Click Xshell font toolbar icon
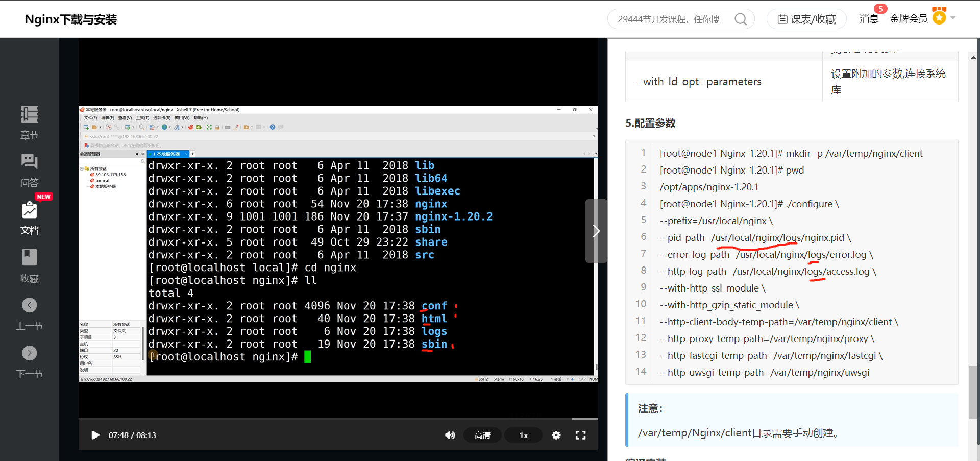980x461 pixels. [177, 127]
